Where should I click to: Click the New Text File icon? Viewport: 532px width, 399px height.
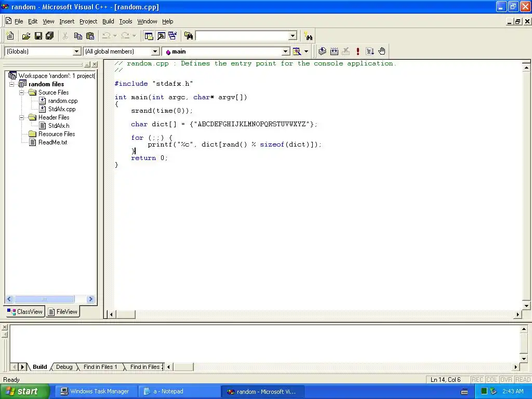[10, 36]
